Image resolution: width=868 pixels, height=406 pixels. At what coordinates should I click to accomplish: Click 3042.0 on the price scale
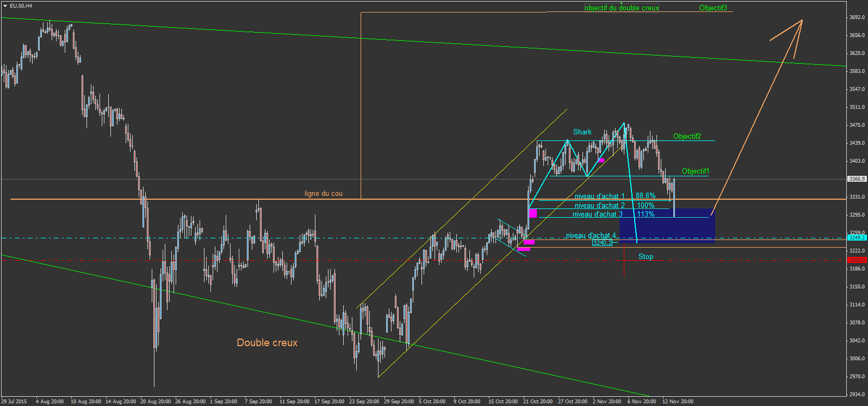tap(857, 341)
